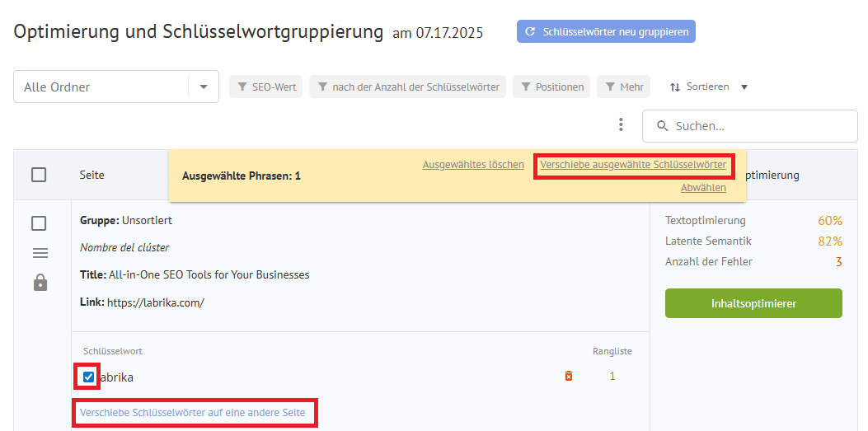This screenshot has width=868, height=431.
Task: Click the sort arrows icon beside Sortieren
Action: point(674,87)
